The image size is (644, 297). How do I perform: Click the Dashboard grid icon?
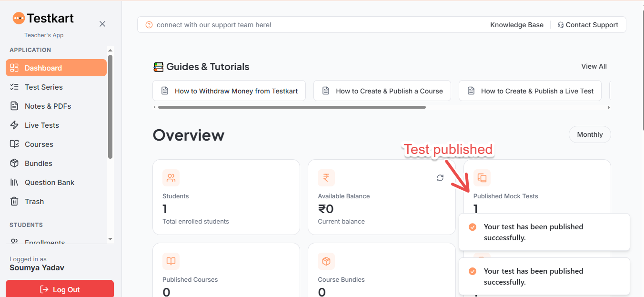(x=14, y=68)
